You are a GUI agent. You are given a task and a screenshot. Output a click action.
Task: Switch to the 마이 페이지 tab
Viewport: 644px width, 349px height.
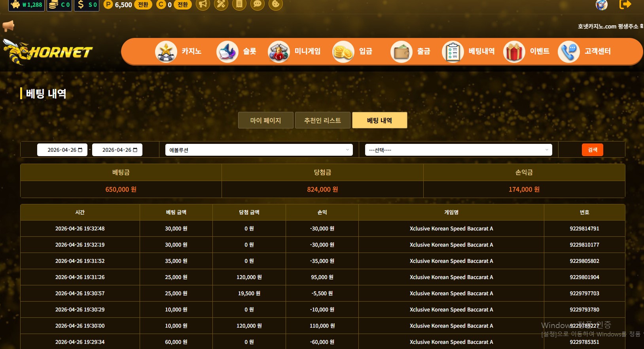tap(265, 121)
